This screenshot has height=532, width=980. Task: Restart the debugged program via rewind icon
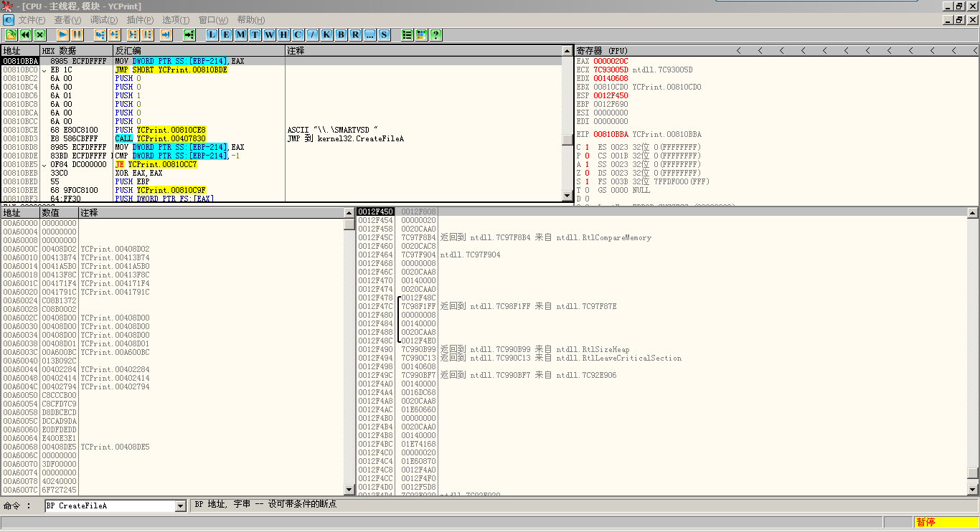25,34
